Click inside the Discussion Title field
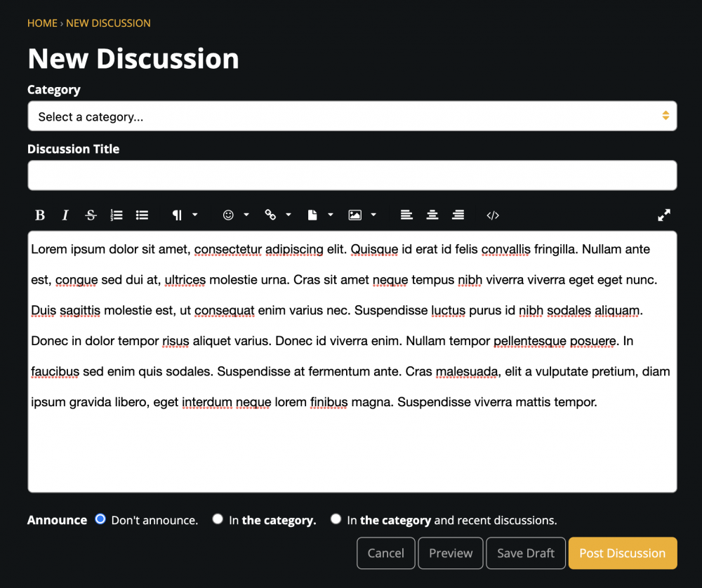702x588 pixels. (352, 175)
